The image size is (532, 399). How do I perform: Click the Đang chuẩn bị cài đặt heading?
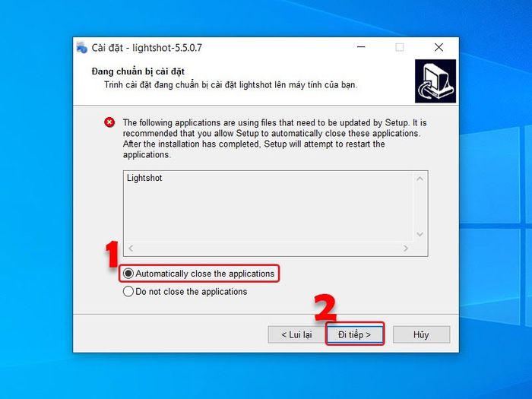pyautogui.click(x=138, y=71)
